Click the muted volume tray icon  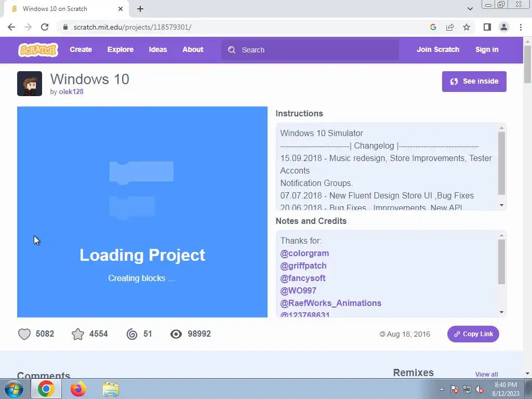(x=480, y=390)
